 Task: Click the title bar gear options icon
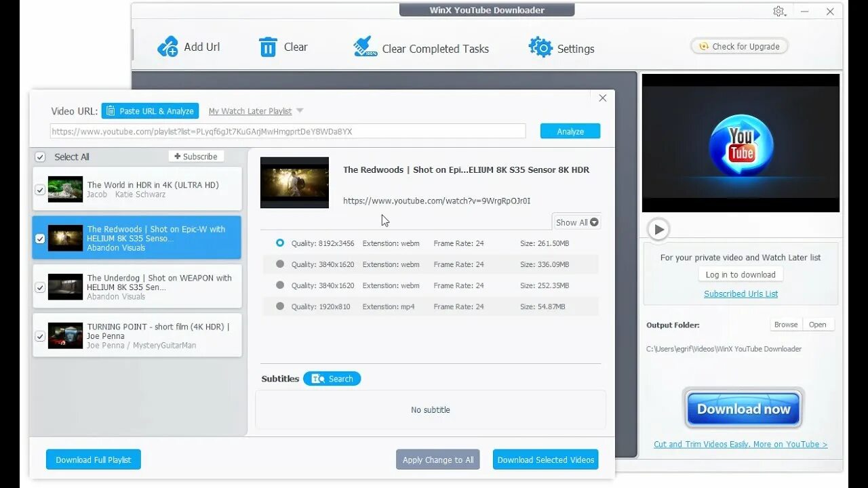tap(778, 11)
